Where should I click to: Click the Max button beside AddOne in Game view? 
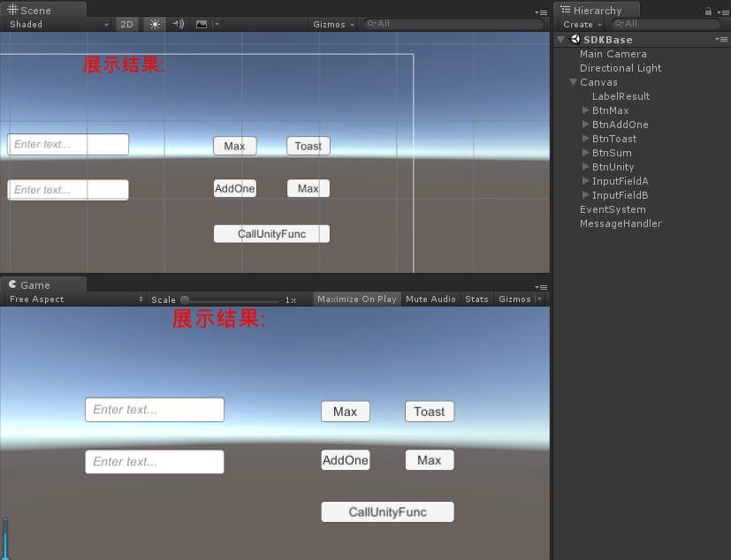pos(430,460)
